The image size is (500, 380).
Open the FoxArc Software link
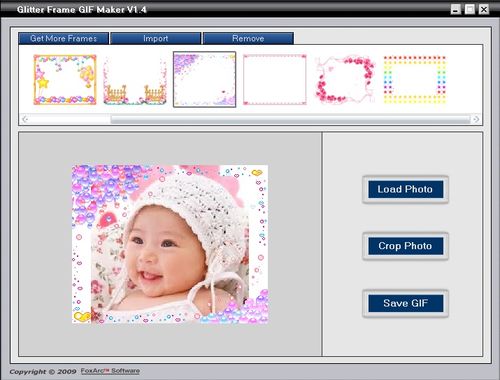tap(110, 371)
